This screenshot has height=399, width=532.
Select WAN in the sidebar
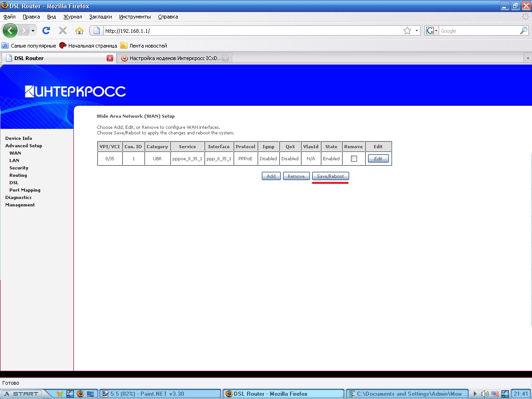[x=15, y=153]
